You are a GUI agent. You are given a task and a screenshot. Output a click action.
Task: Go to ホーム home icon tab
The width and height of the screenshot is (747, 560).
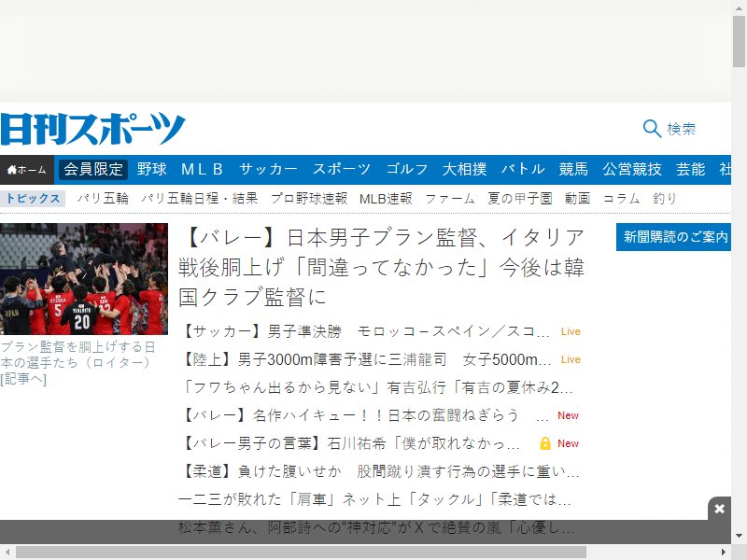click(x=27, y=170)
